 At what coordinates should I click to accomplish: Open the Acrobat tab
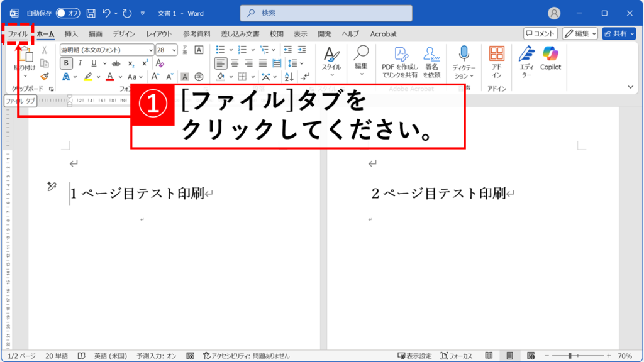383,34
